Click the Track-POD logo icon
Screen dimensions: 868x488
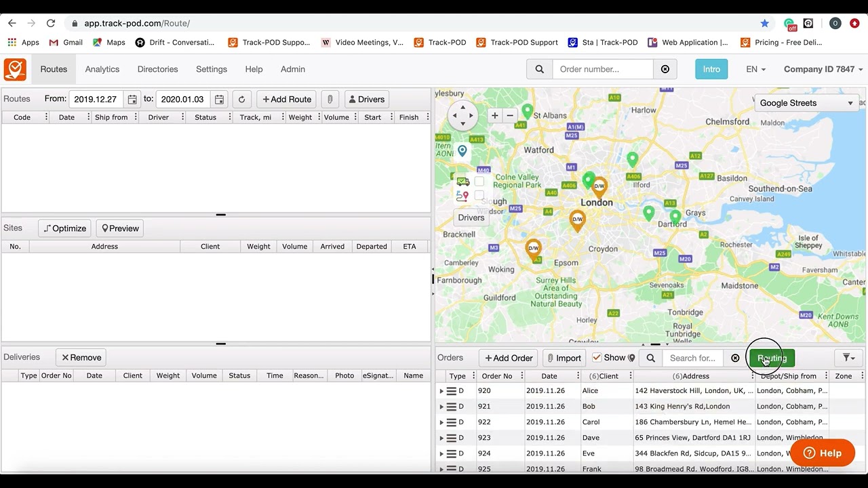point(15,69)
